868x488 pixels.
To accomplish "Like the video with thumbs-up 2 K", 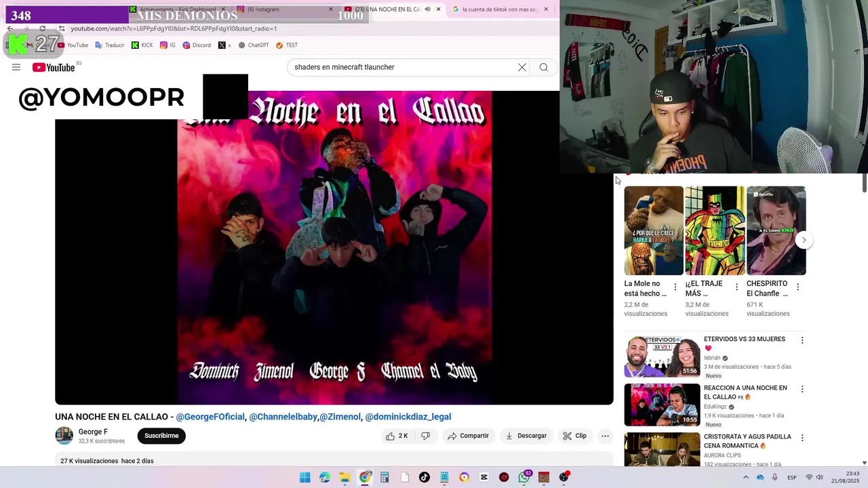I will [x=397, y=436].
